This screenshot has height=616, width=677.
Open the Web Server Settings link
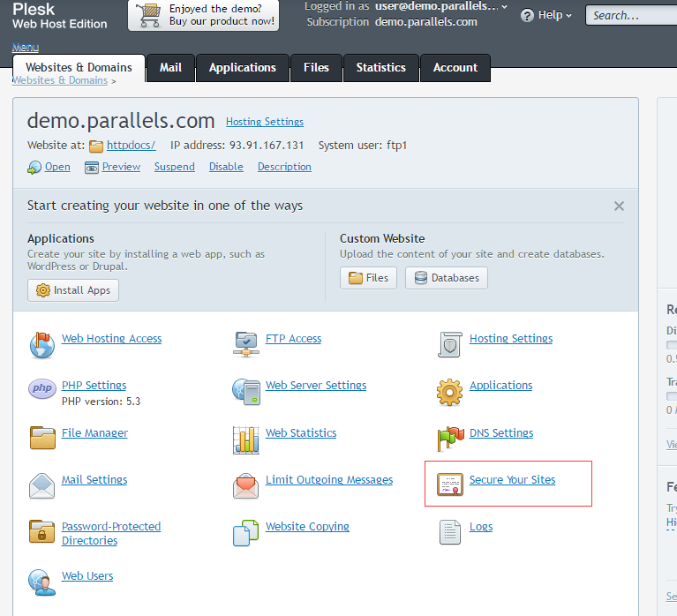pyautogui.click(x=316, y=386)
